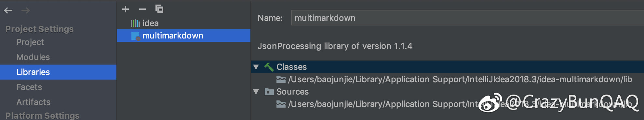Copy the selected library using copy icon
This screenshot has height=120, width=644.
click(x=159, y=9)
